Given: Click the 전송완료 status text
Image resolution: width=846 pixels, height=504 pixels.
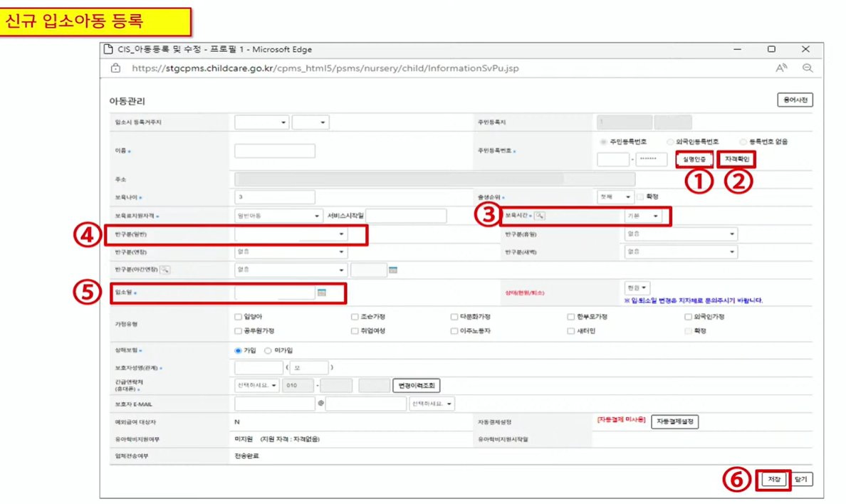Looking at the screenshot, I should pos(246,456).
